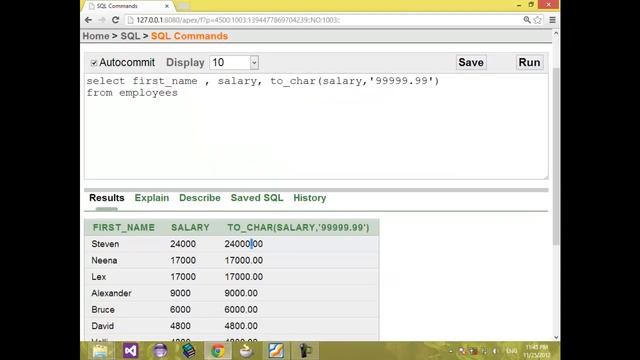This screenshot has height=360, width=640.
Task: Click the scrollbar down arrow
Action: [x=556, y=337]
